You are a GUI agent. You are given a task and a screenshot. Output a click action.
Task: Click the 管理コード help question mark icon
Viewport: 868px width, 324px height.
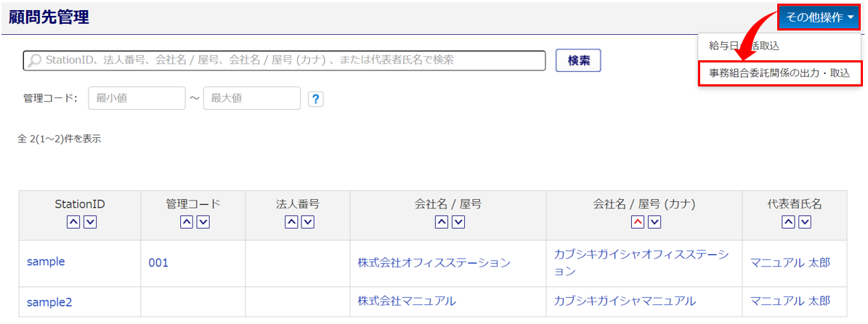pyautogui.click(x=315, y=99)
